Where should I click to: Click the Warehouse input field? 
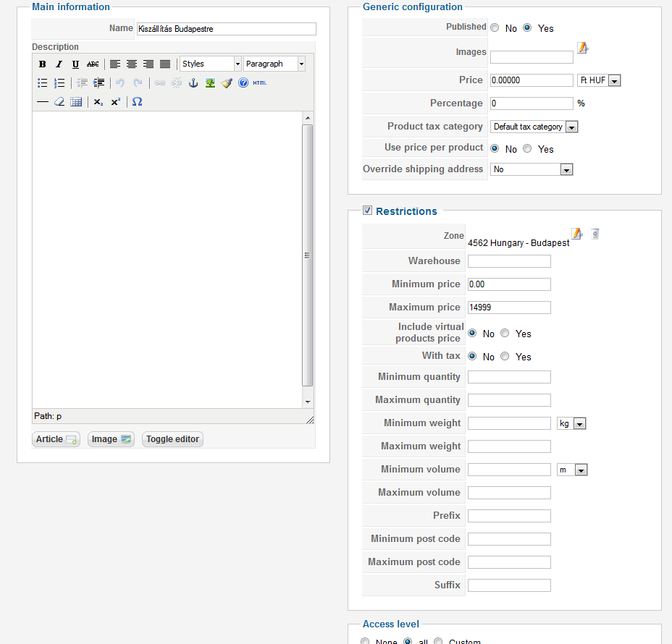509,261
